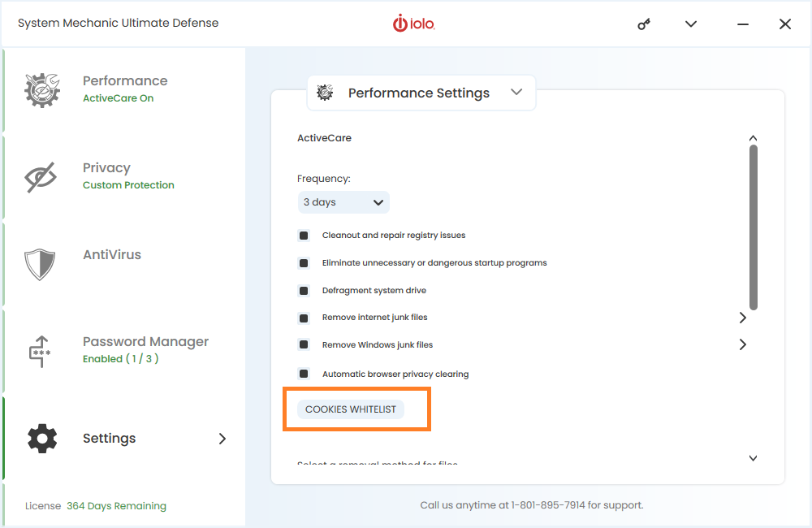
Task: Open the Performance section in sidebar
Action: [124, 90]
